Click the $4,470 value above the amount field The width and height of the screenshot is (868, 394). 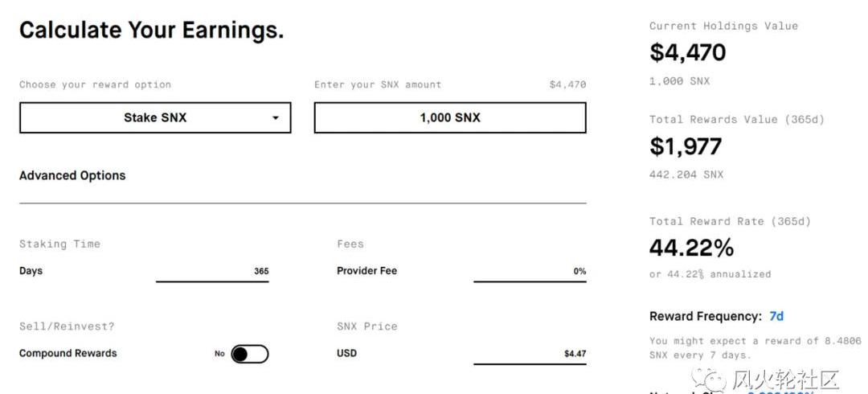point(567,84)
